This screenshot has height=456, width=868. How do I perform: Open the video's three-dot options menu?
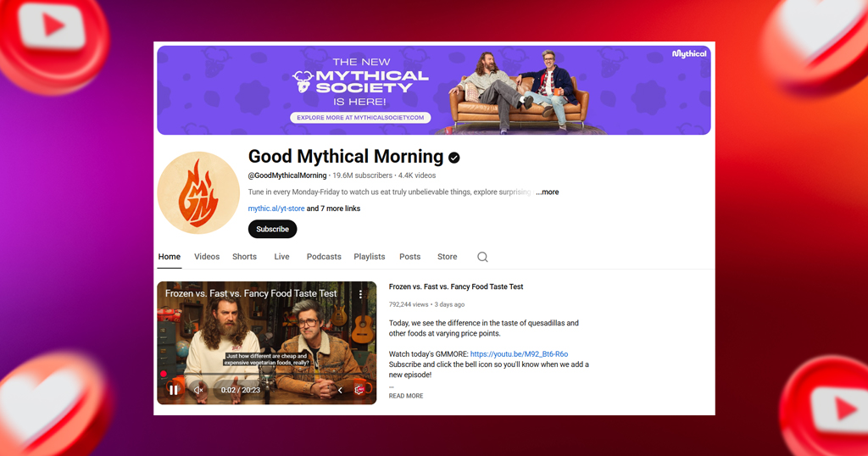point(360,294)
